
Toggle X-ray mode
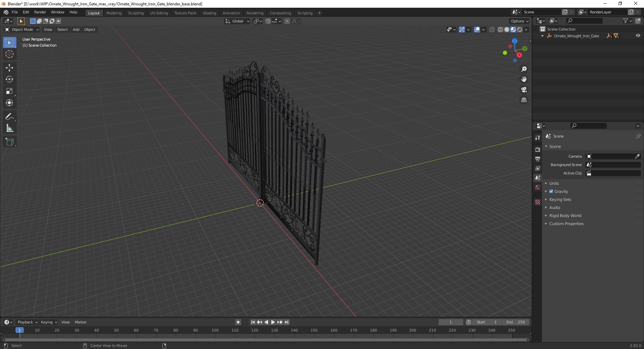pyautogui.click(x=492, y=30)
